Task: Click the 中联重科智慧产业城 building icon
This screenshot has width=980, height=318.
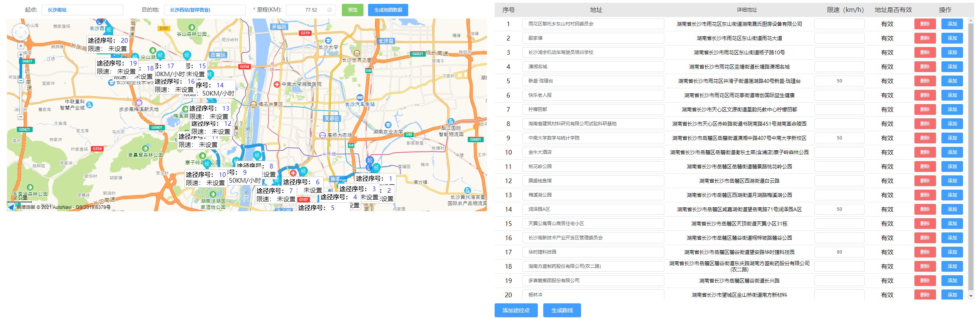Action: (x=90, y=105)
